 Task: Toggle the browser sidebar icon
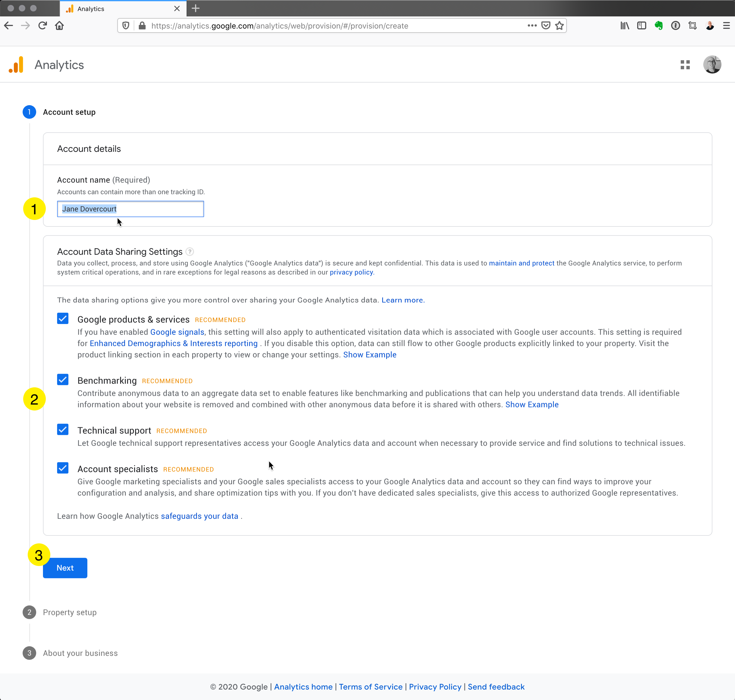point(642,26)
